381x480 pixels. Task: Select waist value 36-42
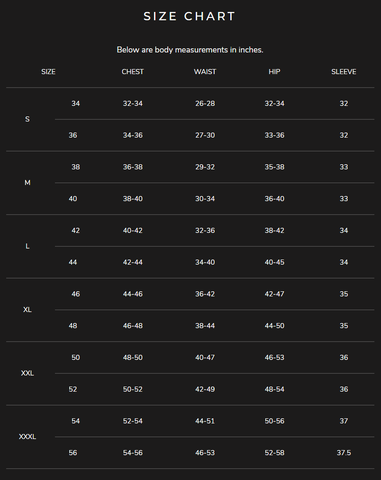[x=205, y=294]
